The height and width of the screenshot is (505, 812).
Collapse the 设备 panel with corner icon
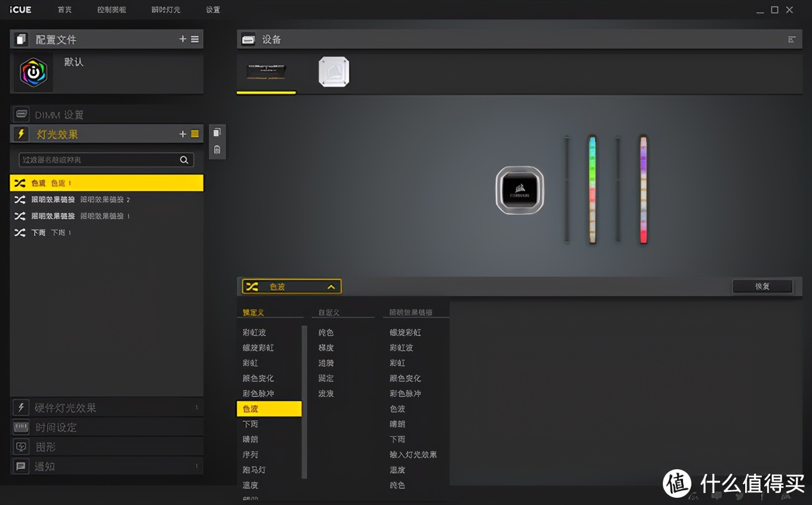[792, 39]
